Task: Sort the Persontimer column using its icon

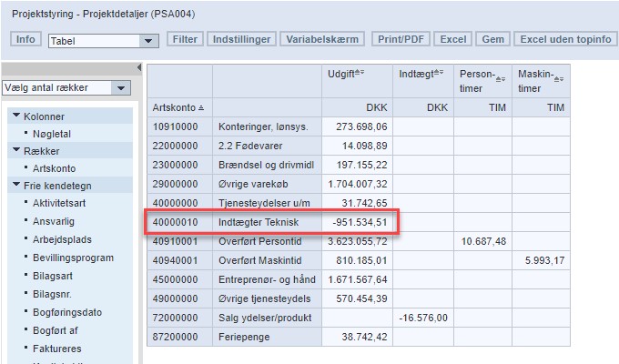Action: (x=500, y=79)
